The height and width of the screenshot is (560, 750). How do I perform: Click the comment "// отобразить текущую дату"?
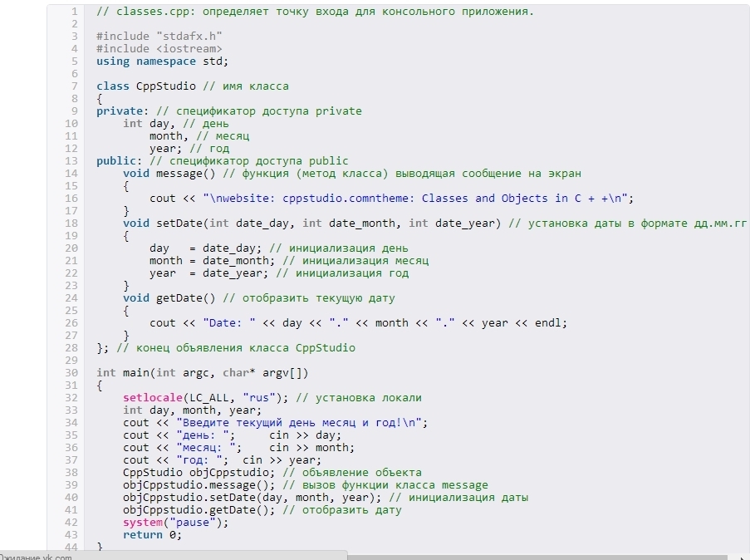coord(309,297)
